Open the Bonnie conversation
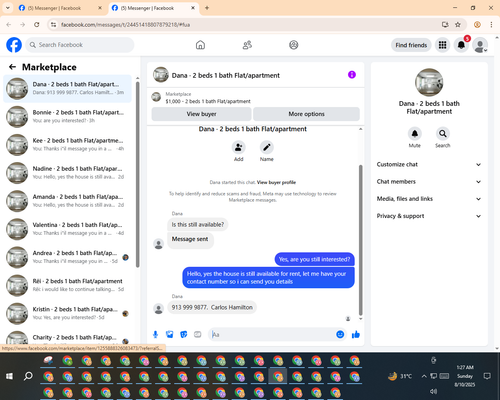 coord(67,117)
